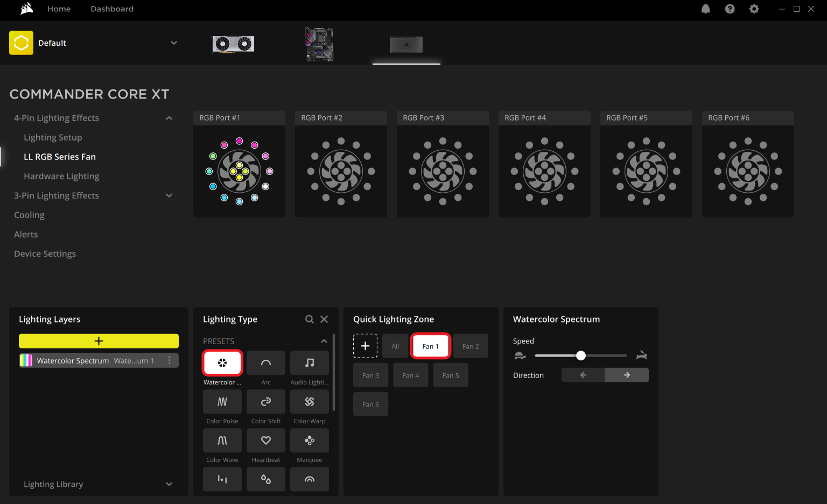Select the Watercolor Spectrum layer row

[x=99, y=361]
